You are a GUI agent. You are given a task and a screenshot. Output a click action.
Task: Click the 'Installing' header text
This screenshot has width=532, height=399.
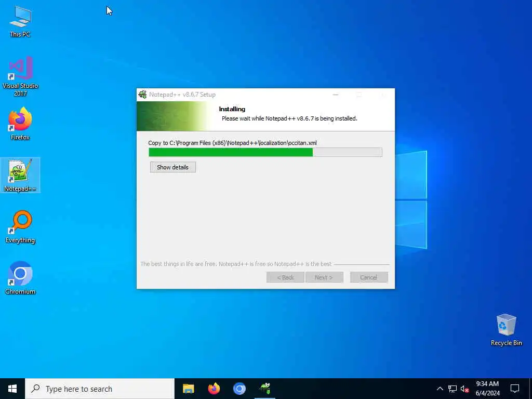click(x=232, y=109)
